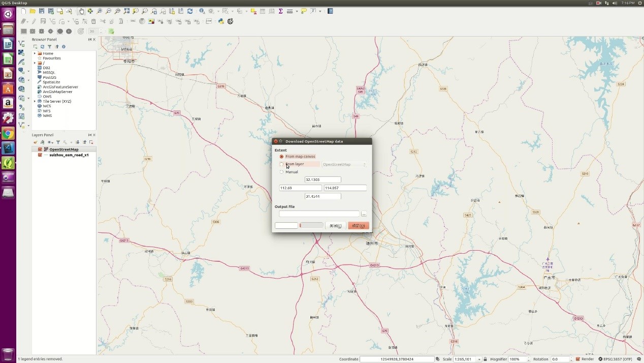
Task: Choose the Manual extent radio button
Action: tap(282, 172)
